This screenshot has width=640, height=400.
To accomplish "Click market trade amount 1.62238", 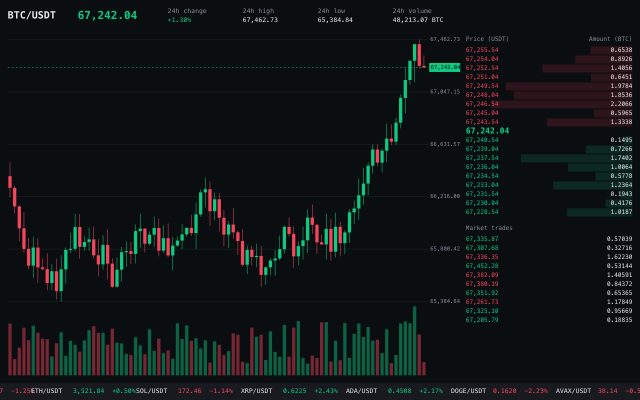I will (619, 257).
